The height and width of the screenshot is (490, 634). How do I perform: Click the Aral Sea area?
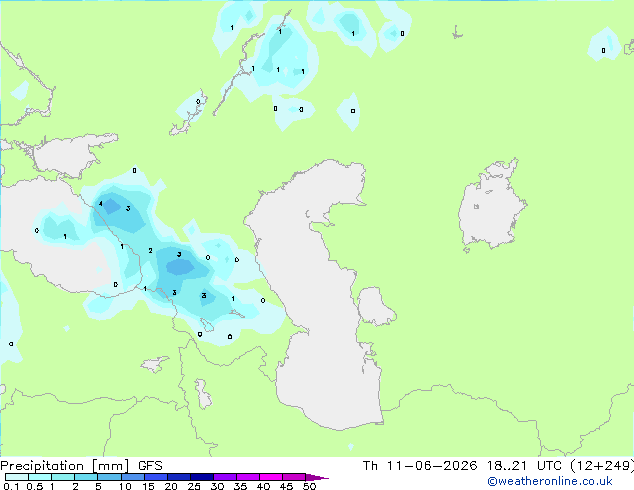491,204
